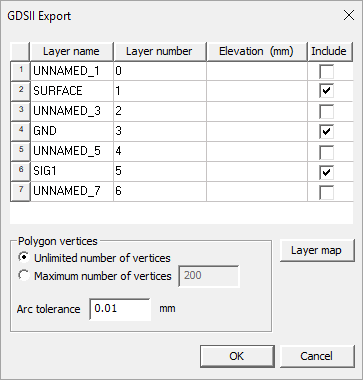363x380 pixels.
Task: Click layer number 1 cell for SURFACE
Action: [160, 91]
